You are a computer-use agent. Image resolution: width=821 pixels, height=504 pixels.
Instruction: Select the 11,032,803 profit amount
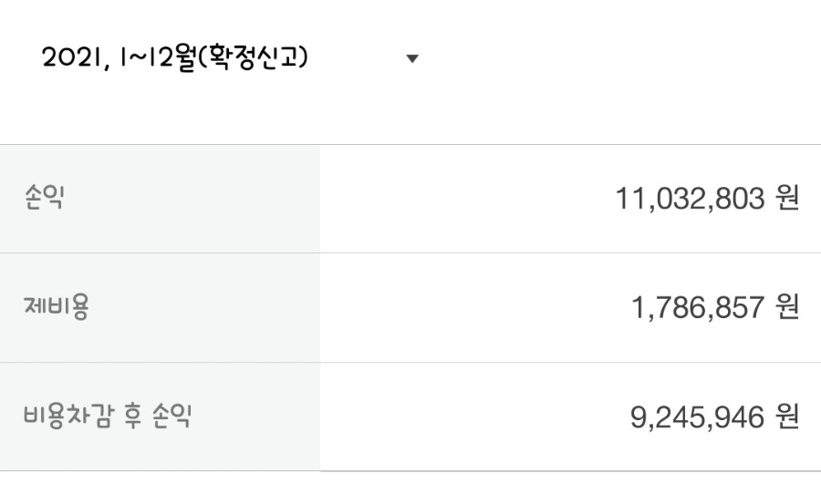click(x=690, y=199)
